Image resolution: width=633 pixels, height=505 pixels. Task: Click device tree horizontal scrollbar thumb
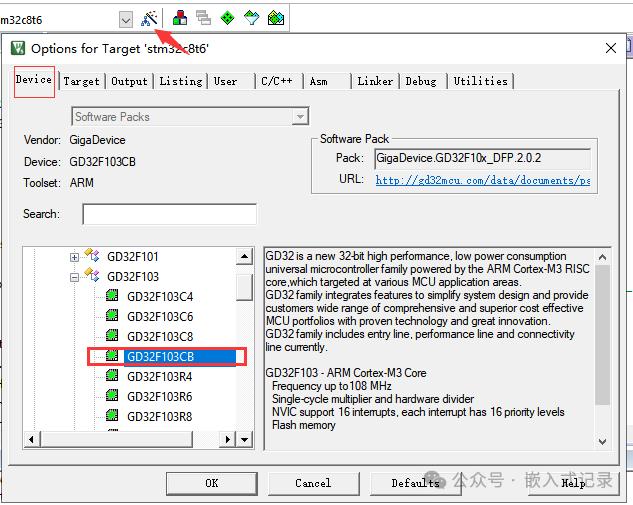pos(117,439)
